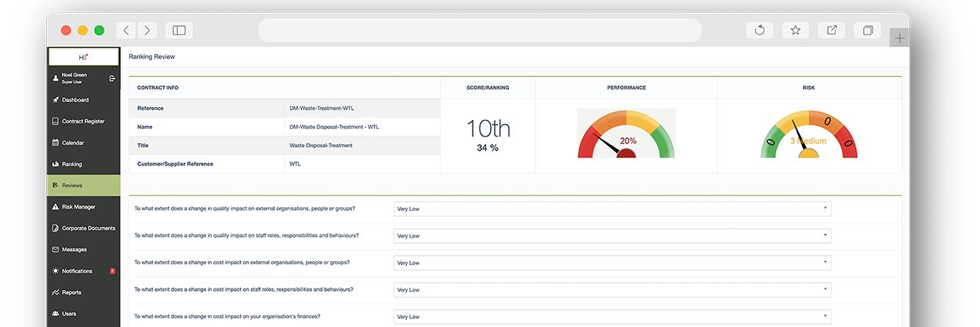Open the Dashboard menu item
Viewport: 980px width, 327px height.
click(84, 100)
